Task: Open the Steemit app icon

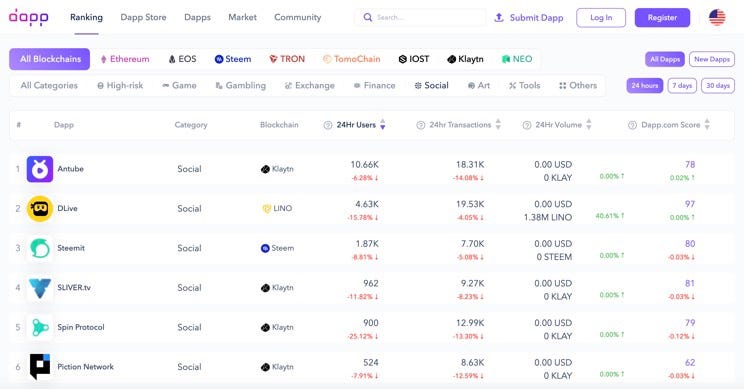Action: click(x=40, y=248)
